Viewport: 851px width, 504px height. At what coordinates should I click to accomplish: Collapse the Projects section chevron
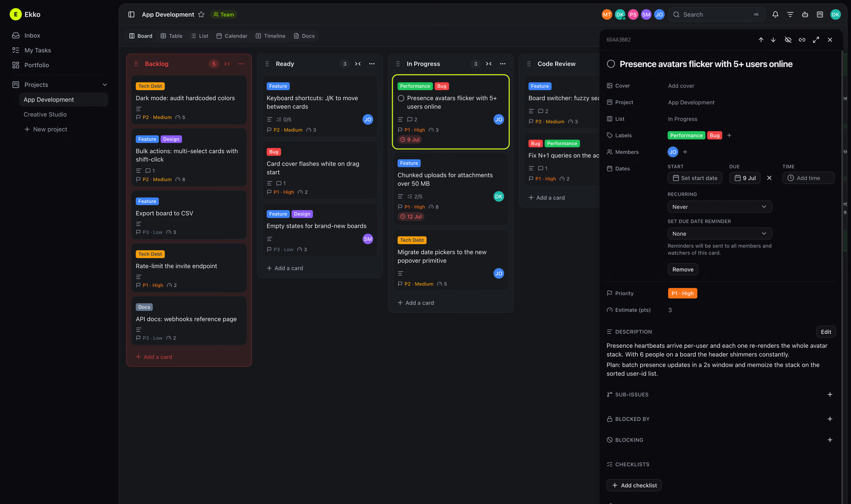click(105, 85)
